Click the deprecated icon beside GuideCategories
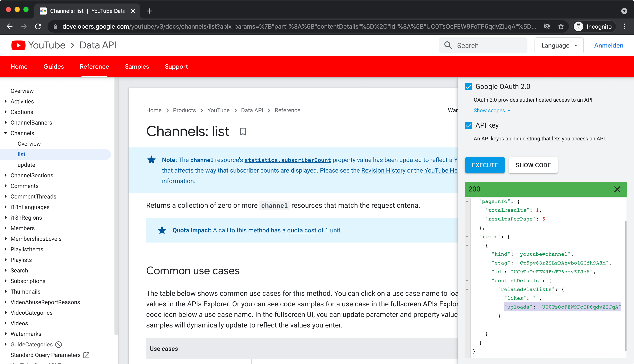This screenshot has width=634, height=364. (x=59, y=344)
